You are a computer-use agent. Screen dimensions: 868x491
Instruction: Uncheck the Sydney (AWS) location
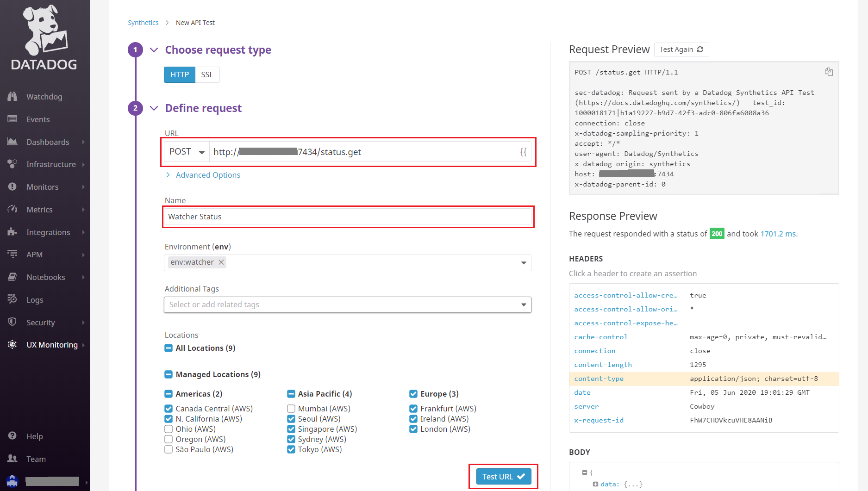point(291,439)
